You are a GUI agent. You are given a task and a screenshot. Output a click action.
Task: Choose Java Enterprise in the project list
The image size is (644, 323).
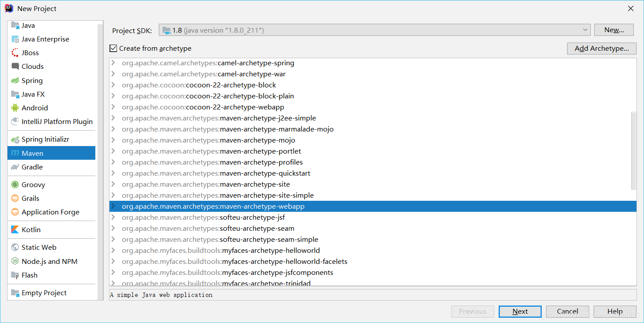click(x=45, y=39)
